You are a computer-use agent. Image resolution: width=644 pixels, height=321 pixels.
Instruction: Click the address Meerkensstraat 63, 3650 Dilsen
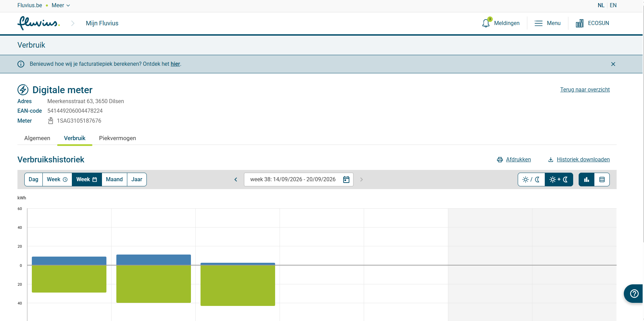[86, 101]
